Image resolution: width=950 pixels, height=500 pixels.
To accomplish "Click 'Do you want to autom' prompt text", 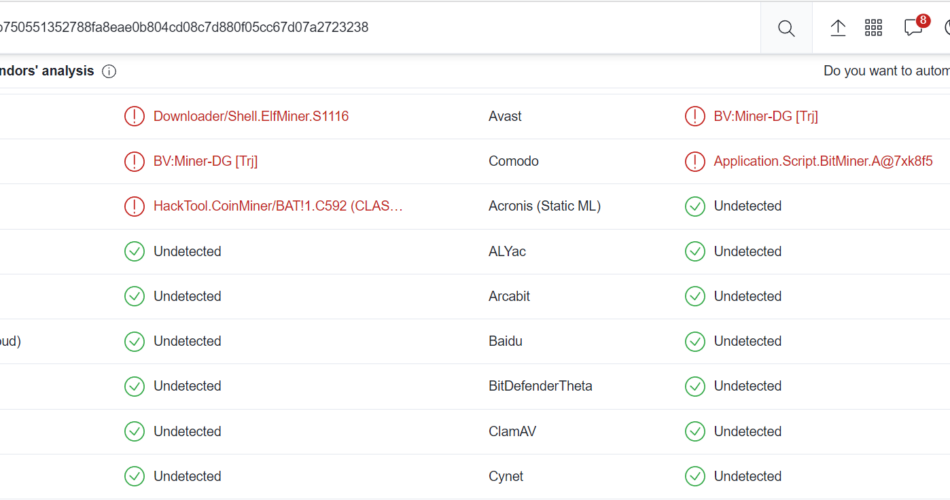I will click(886, 71).
